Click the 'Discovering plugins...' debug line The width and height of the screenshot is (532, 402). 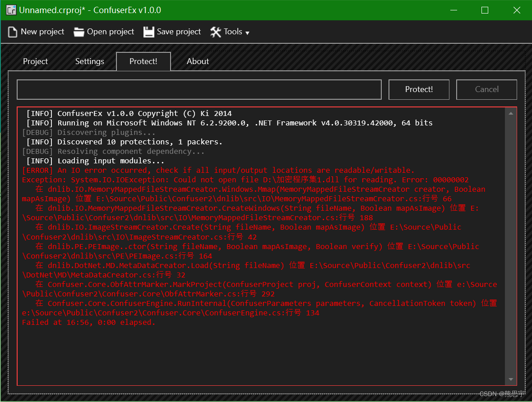[88, 132]
